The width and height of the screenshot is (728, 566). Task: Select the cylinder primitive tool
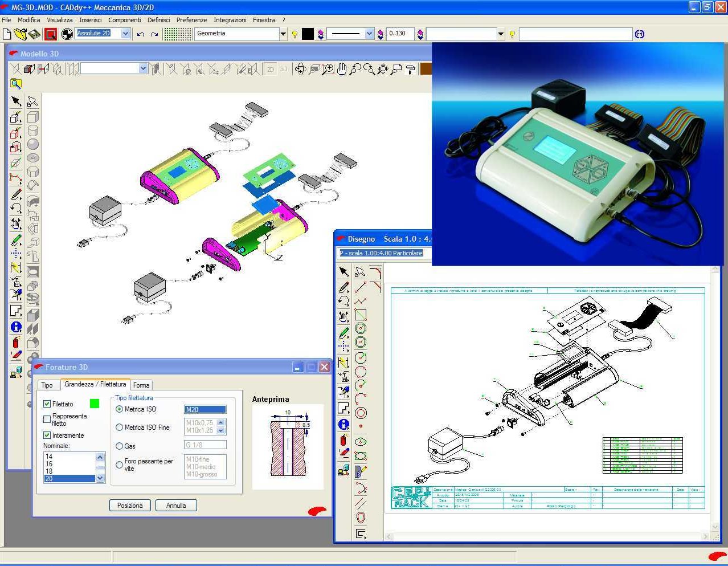[x=33, y=131]
